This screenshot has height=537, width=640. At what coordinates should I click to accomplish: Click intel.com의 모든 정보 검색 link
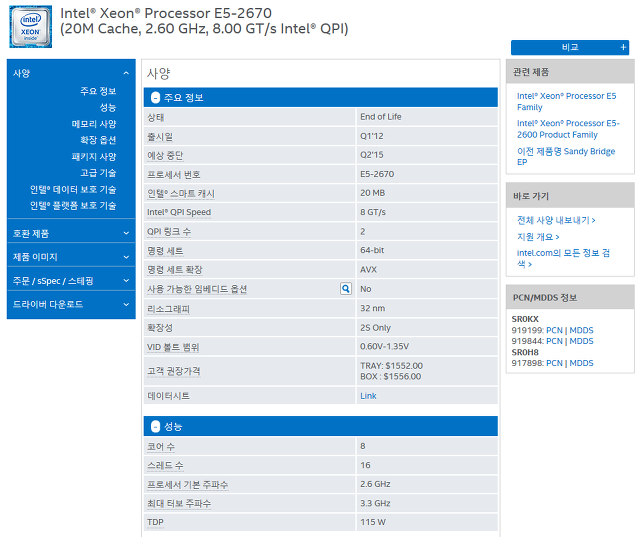(x=563, y=258)
